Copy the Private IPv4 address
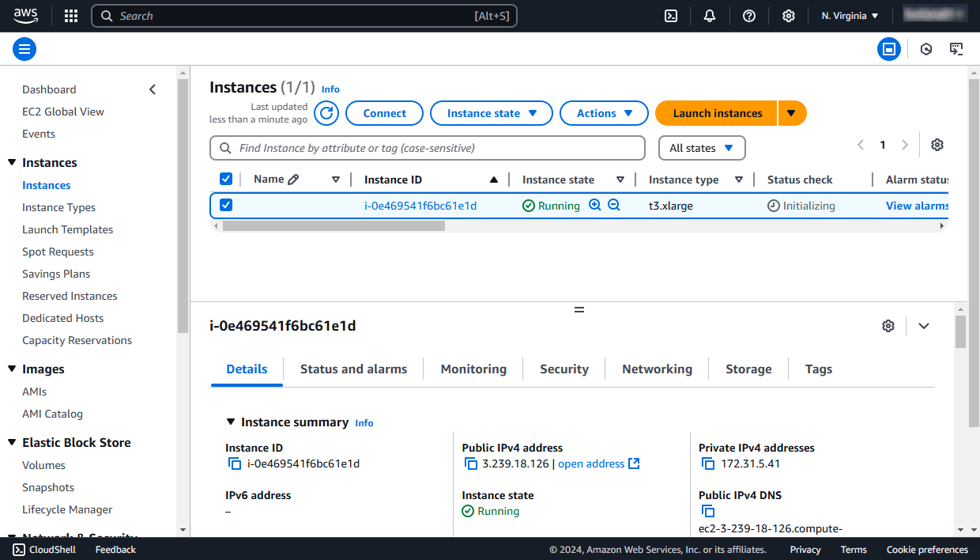Viewport: 980px width, 560px height. point(708,464)
